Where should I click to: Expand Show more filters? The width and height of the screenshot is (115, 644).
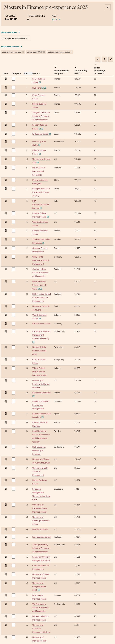[x=10, y=33]
